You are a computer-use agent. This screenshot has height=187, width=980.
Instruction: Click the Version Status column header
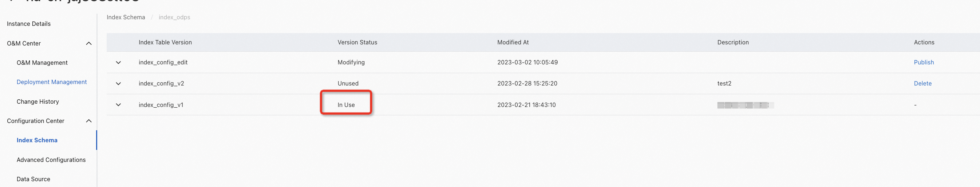point(357,42)
